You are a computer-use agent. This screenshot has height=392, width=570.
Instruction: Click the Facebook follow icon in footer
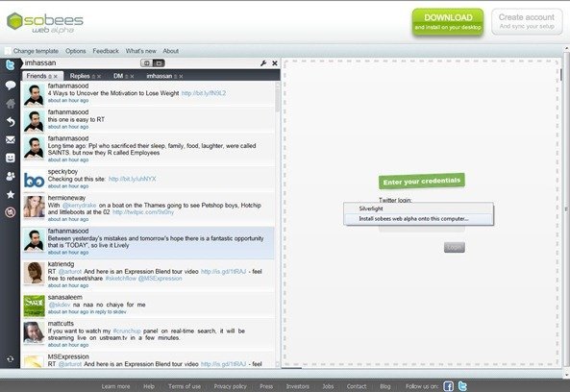[448, 386]
